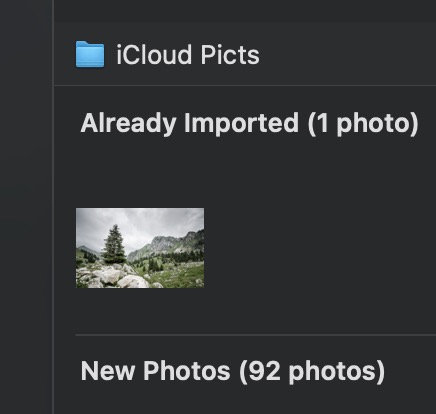The image size is (436, 414).
Task: Click the blue folder icon
Action: click(x=90, y=54)
